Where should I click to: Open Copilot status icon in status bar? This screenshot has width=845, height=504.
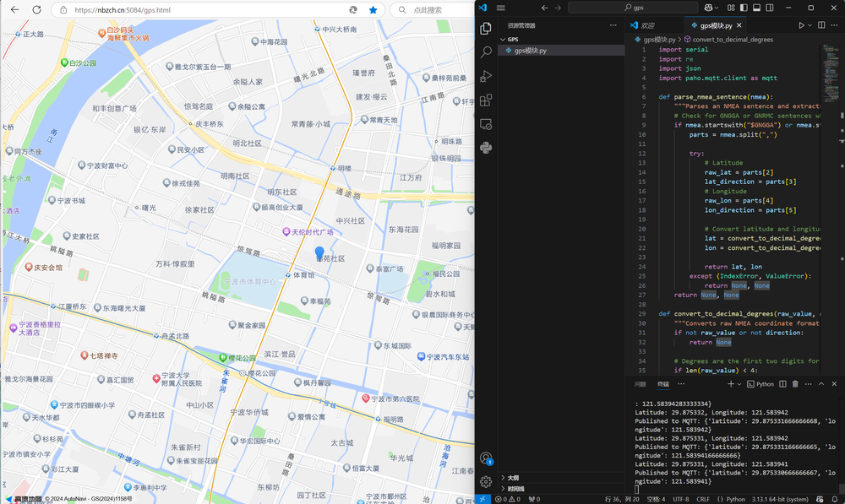[820, 499]
